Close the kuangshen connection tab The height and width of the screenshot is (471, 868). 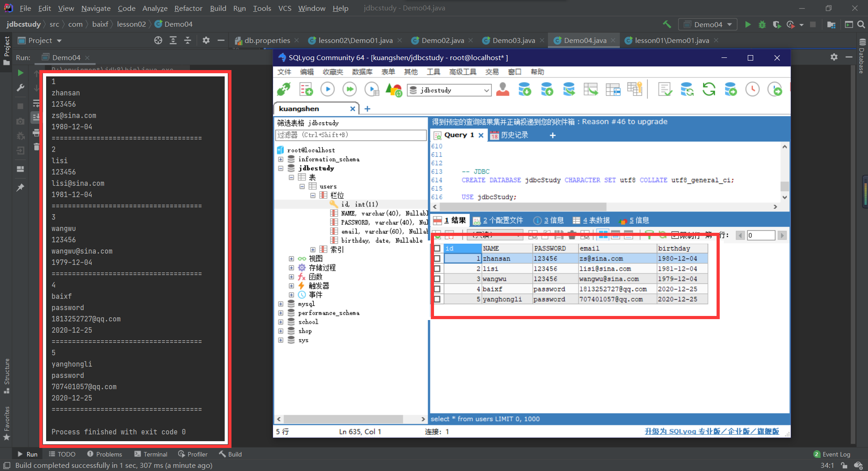tap(353, 108)
